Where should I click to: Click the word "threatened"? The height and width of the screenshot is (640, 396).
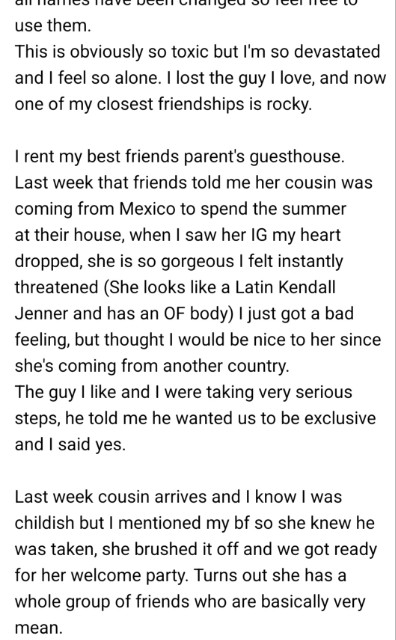56,287
